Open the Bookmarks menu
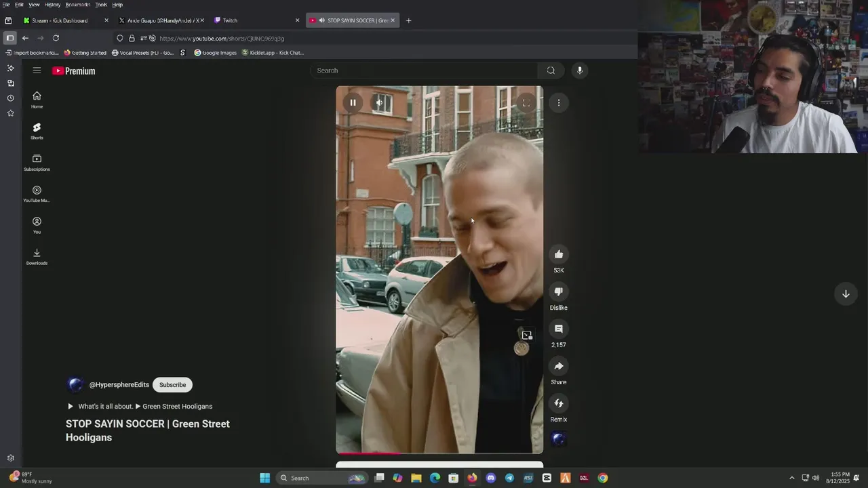The height and width of the screenshot is (488, 868). [77, 5]
